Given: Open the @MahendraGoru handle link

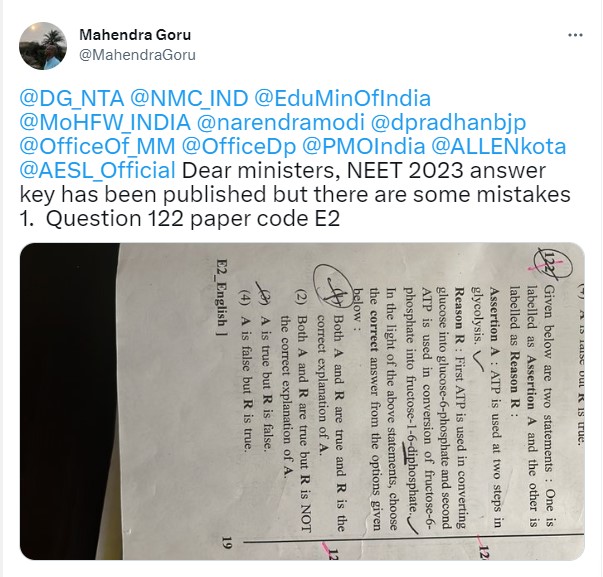Looking at the screenshot, I should [137, 55].
